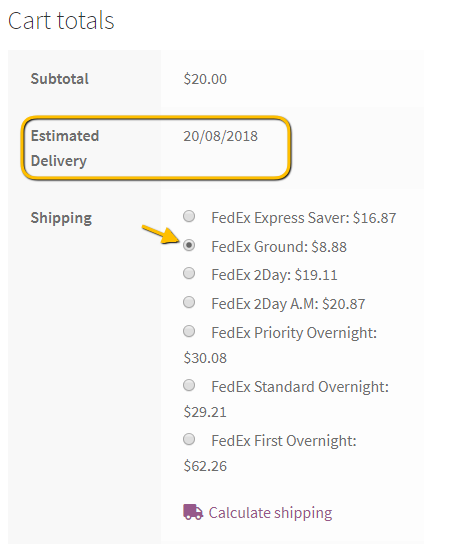Screen dimensions: 450x544
Task: Click the Subtotal amount $20.00
Action: pyautogui.click(x=205, y=79)
